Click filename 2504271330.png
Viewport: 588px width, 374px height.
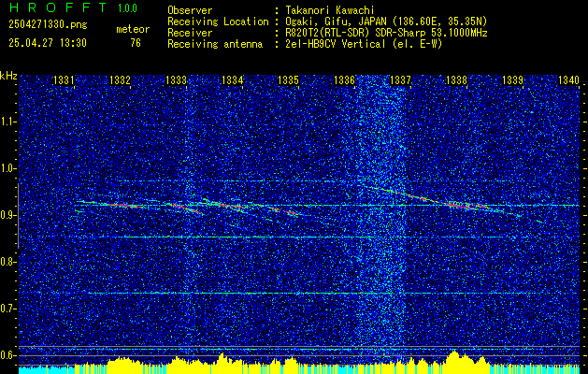48,25
